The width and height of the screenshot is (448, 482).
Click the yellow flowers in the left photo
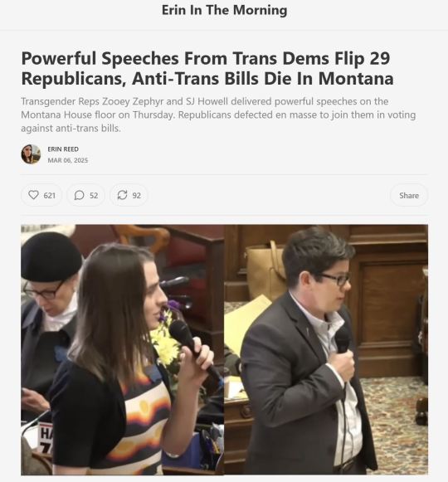click(x=166, y=338)
